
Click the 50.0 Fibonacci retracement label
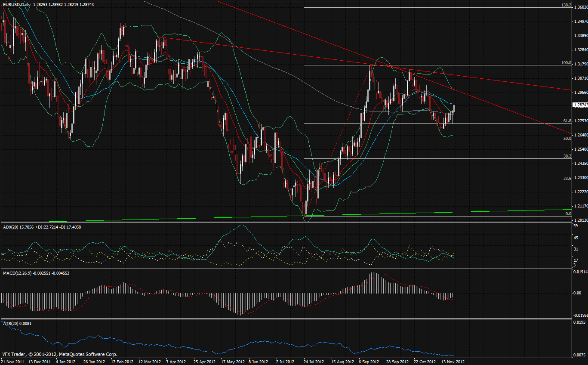tap(567, 139)
